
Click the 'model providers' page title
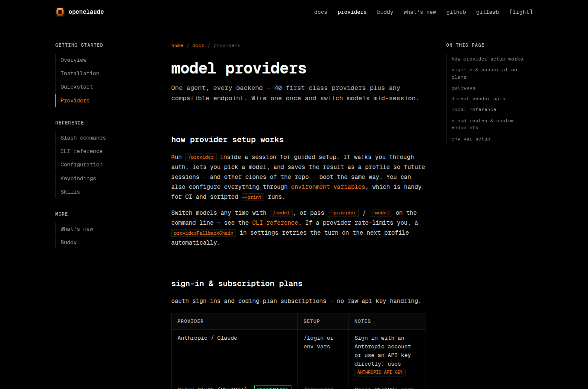239,68
